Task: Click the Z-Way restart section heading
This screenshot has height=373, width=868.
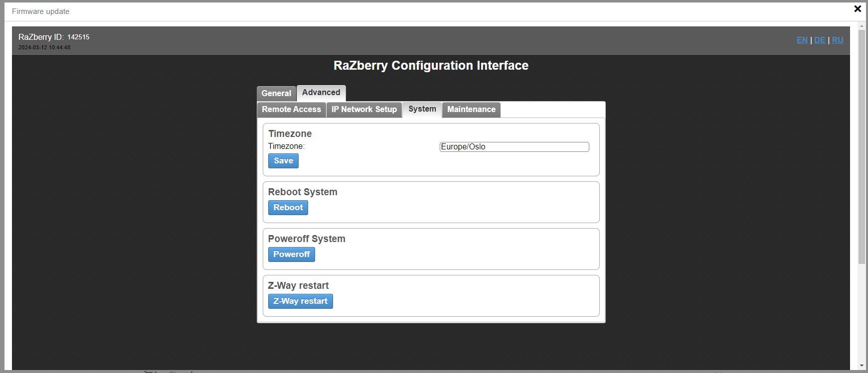Action: [x=298, y=286]
